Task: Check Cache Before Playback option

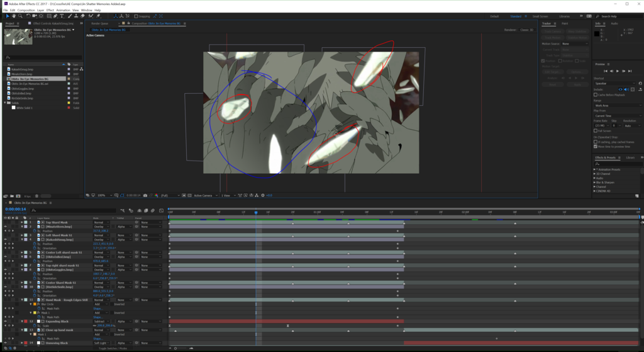Action: (596, 95)
